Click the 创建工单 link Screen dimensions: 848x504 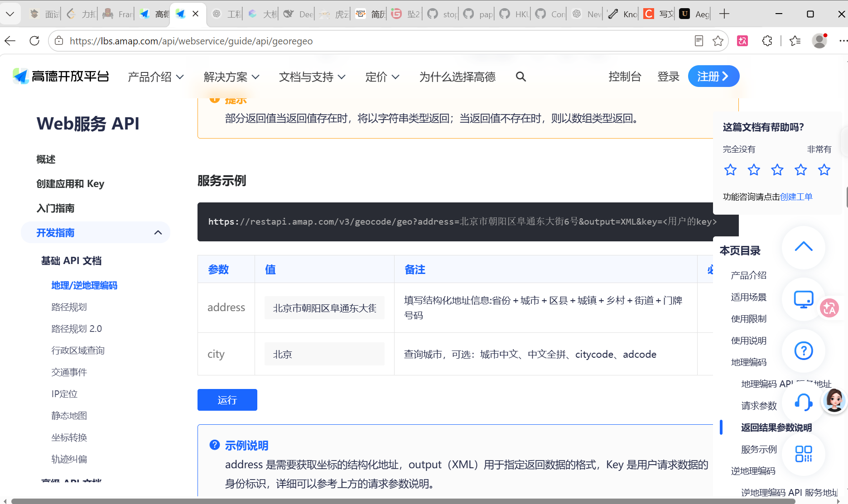796,197
